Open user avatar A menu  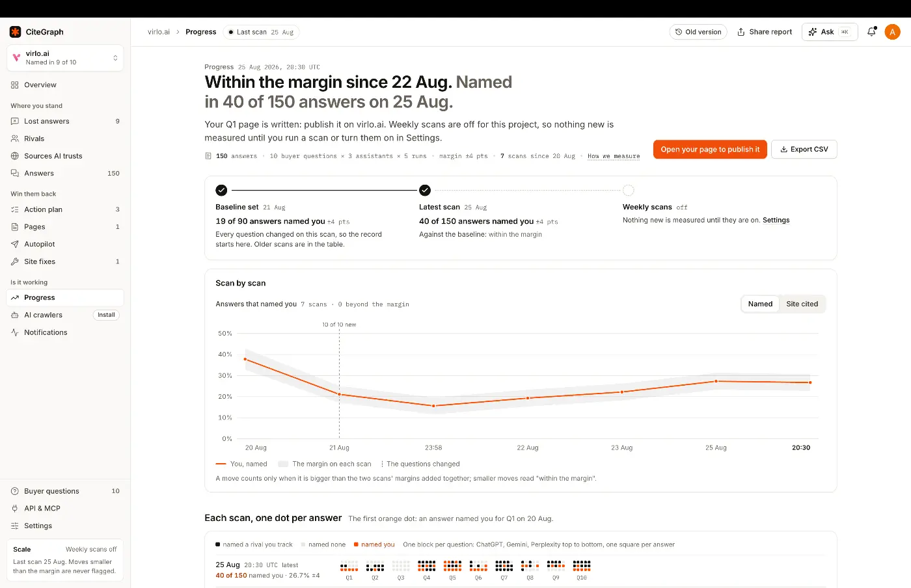[x=892, y=32]
